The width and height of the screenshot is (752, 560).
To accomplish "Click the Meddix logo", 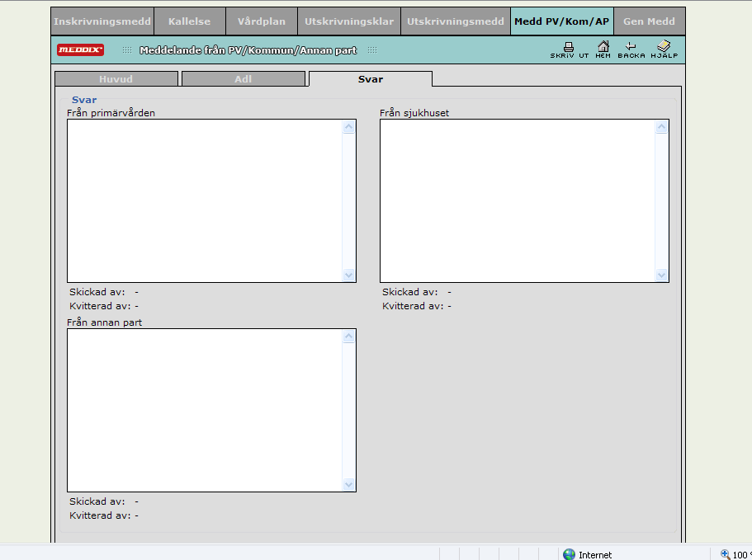I will [80, 49].
